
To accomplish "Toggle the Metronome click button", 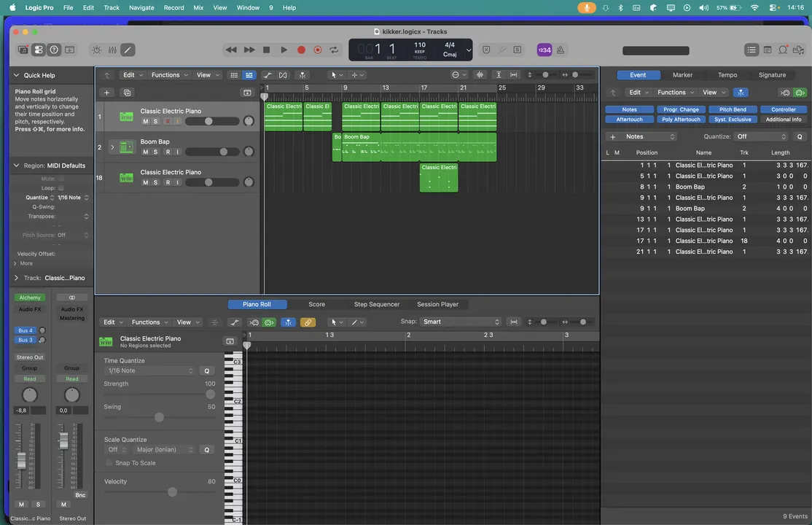I will point(561,50).
